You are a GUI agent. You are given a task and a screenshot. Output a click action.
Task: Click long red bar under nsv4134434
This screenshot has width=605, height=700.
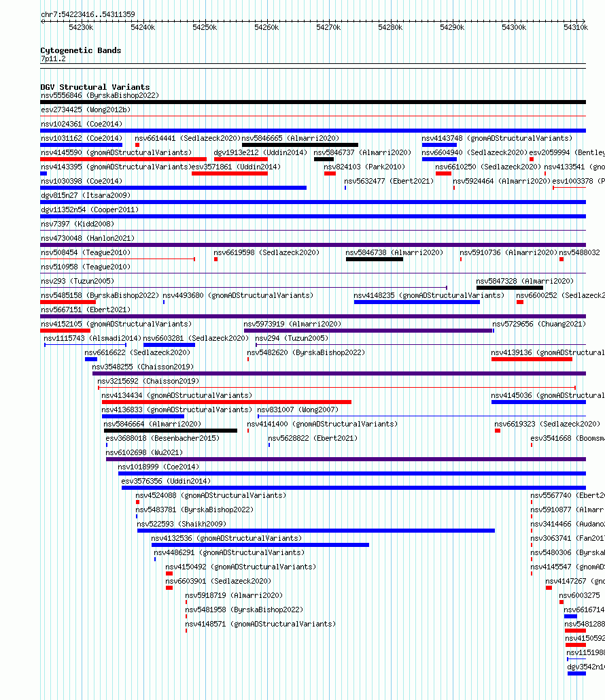click(226, 402)
